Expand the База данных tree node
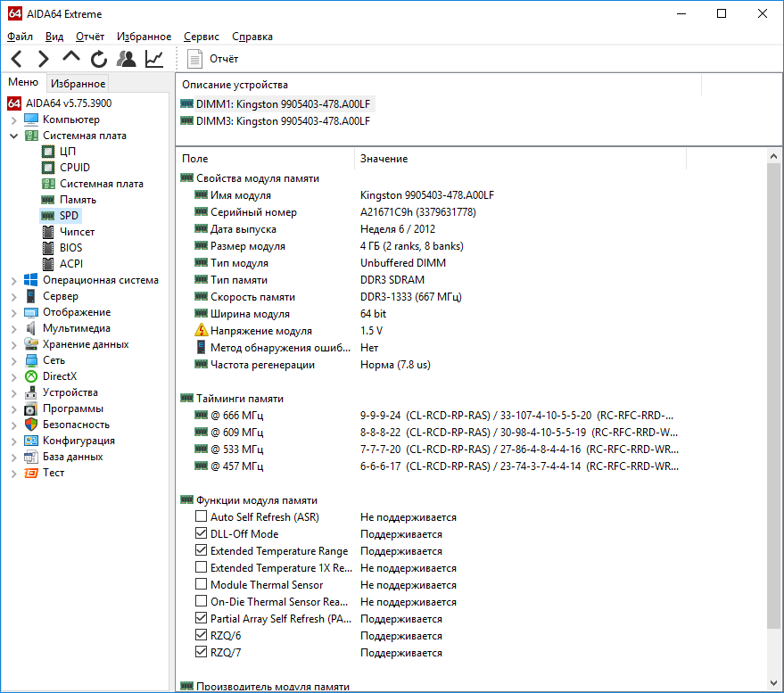Viewport: 784px width, 693px height. click(x=14, y=457)
